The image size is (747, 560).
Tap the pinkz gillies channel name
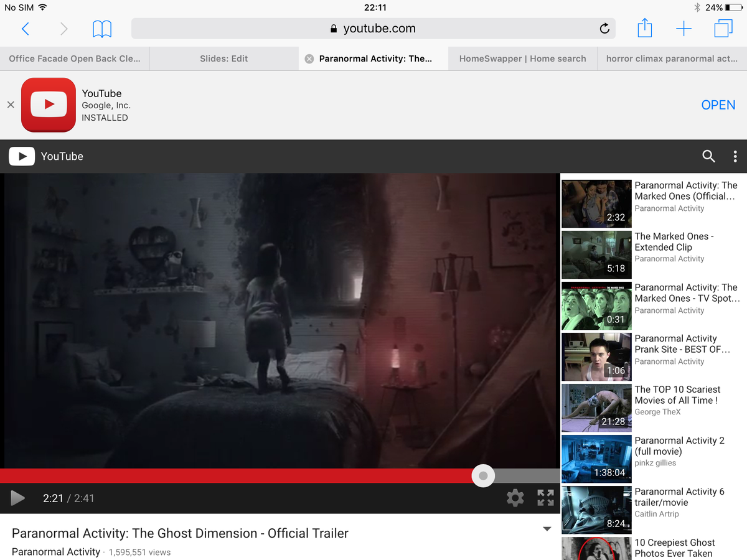pyautogui.click(x=655, y=463)
